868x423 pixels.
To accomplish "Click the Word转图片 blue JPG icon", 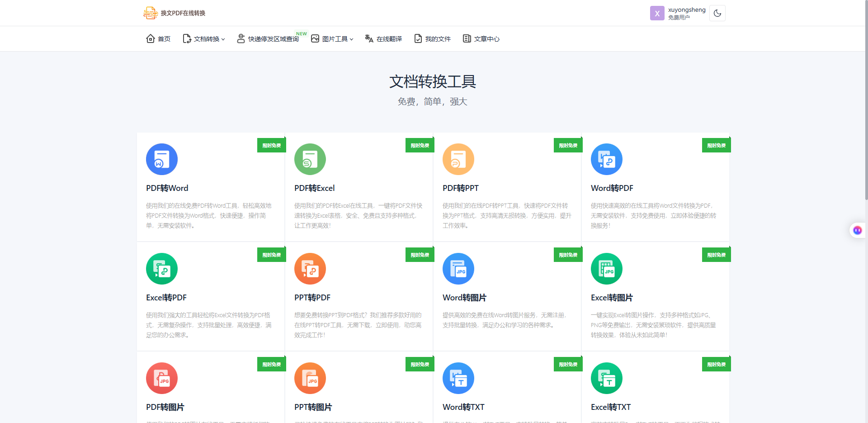I will point(458,269).
